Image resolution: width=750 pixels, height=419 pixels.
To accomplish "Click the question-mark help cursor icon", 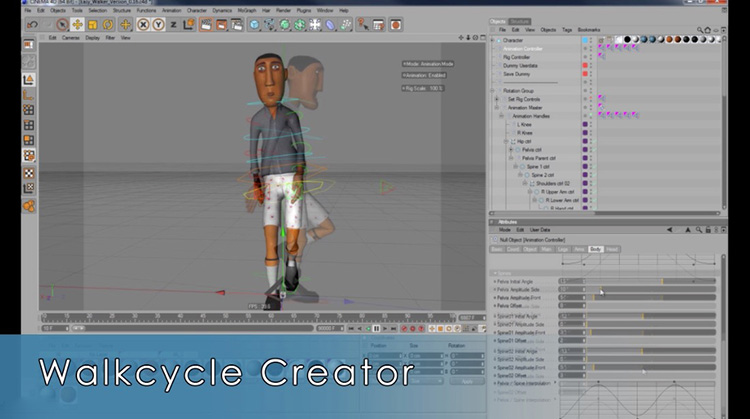I will click(363, 24).
